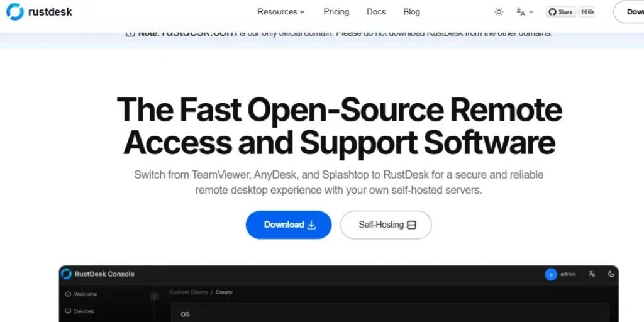Open the Resources dropdown menu
Image resolution: width=644 pixels, height=322 pixels.
coord(281,12)
